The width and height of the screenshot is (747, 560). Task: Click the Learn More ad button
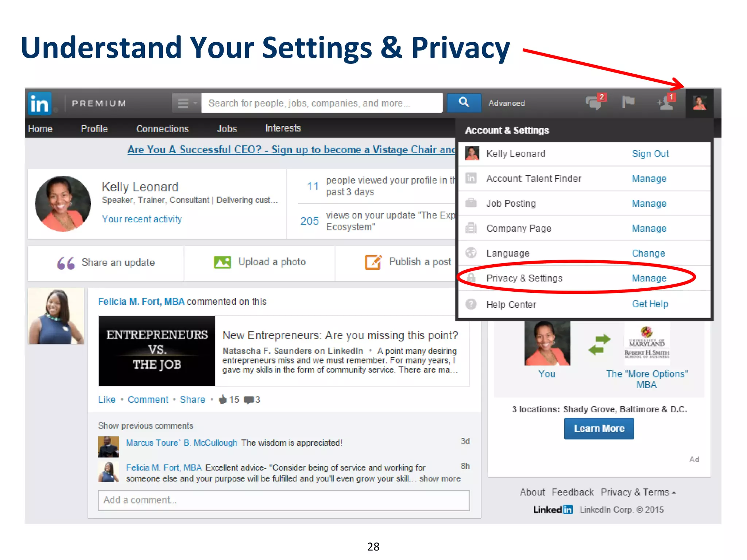coord(599,428)
